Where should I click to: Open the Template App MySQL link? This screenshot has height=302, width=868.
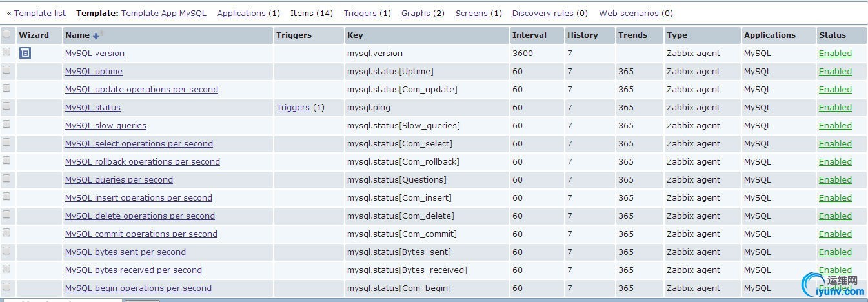point(164,13)
